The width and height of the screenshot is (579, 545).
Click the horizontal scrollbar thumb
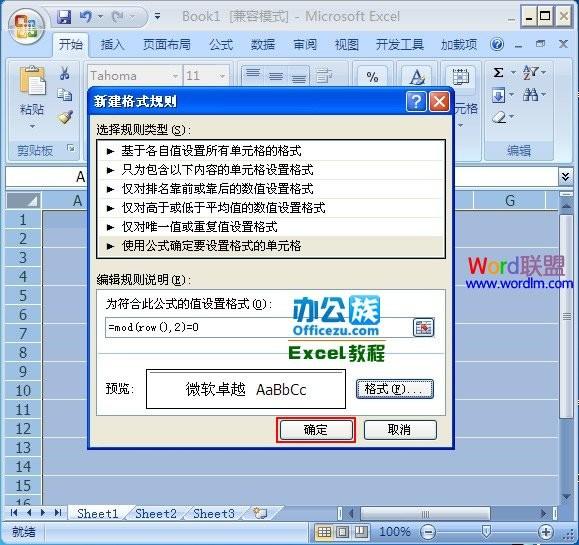pos(425,514)
